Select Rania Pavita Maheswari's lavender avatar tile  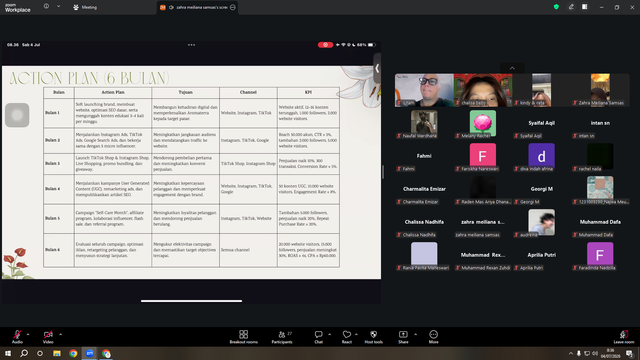[424, 254]
